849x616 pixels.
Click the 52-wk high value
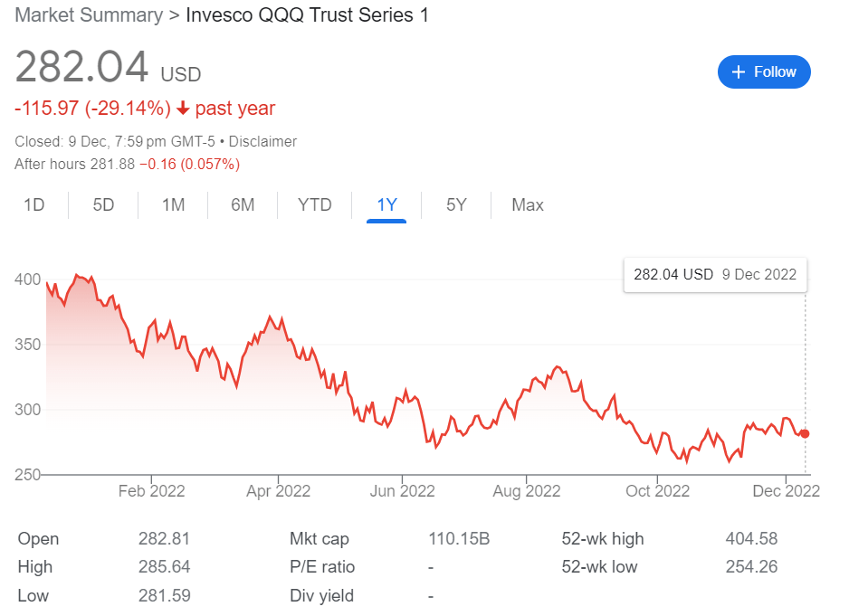pyautogui.click(x=751, y=539)
